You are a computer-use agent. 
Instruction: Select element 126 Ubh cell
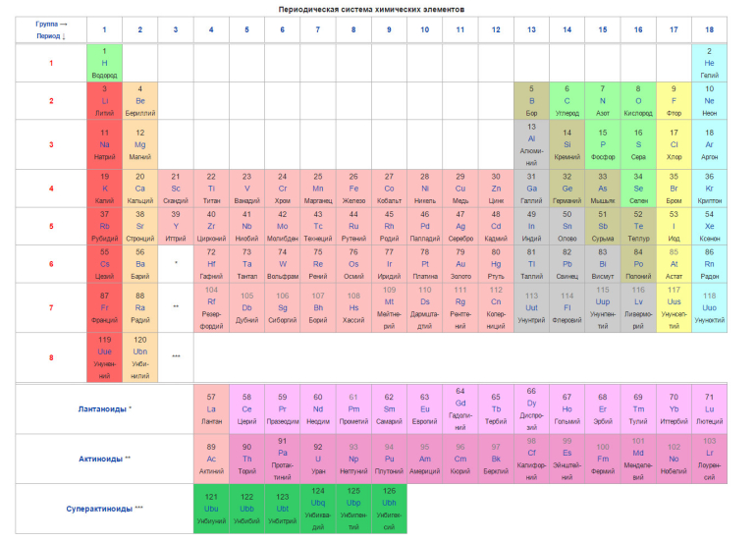[389, 509]
